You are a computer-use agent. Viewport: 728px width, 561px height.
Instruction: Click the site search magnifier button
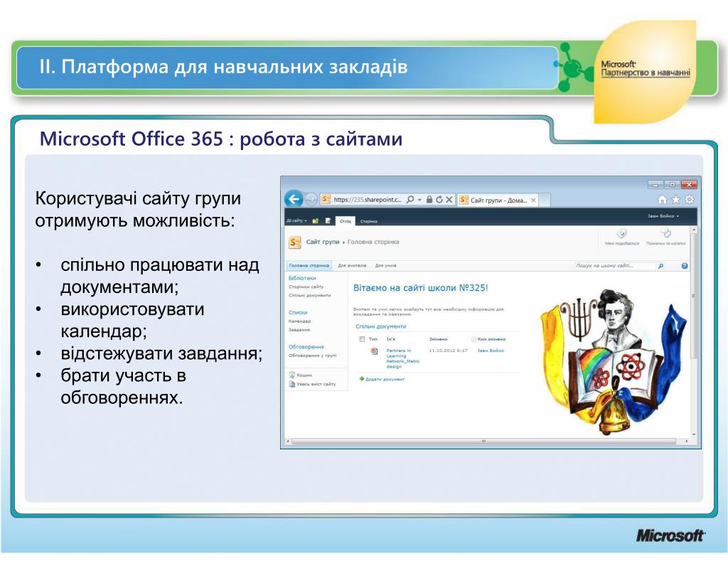[x=660, y=266]
